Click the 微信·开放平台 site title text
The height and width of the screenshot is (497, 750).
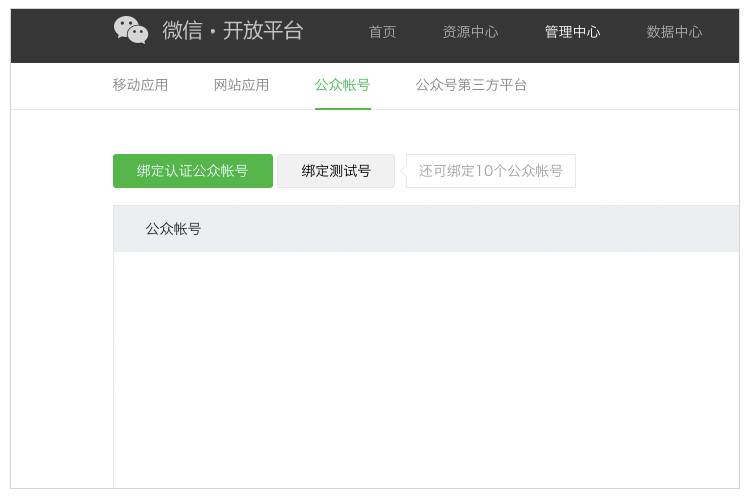point(232,31)
